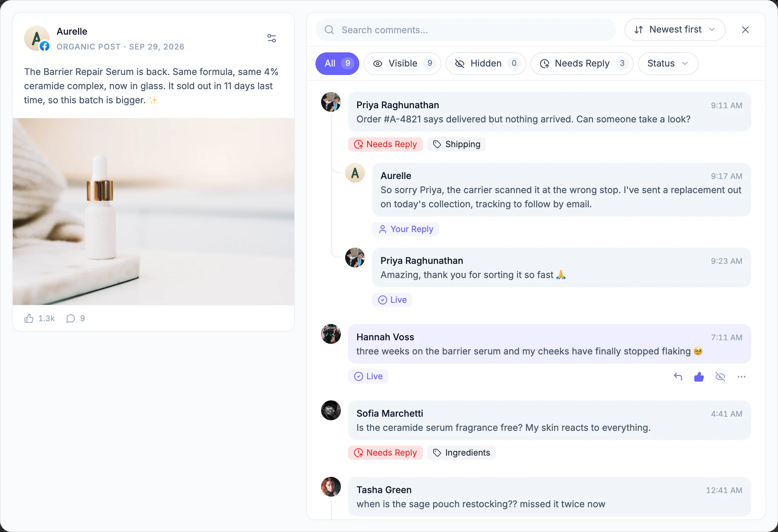Screen dimensions: 778x532
Task: Click the Shipping tag
Action: tap(457, 144)
